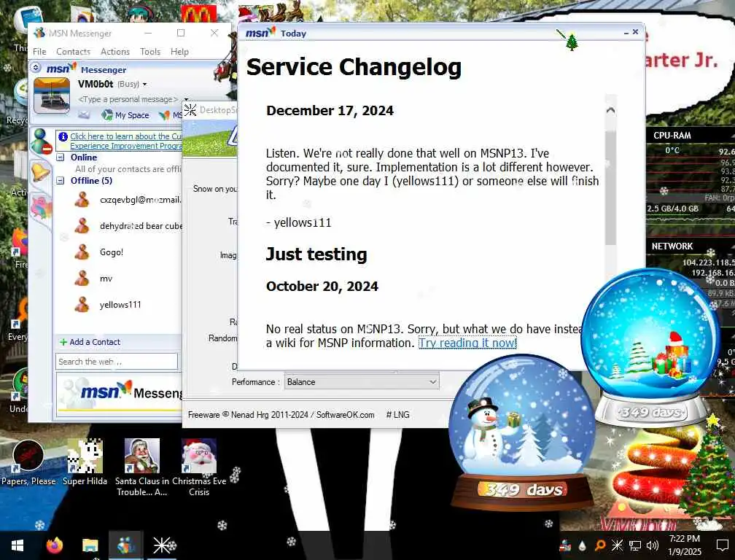
Task: Click the volume speaker tray icon
Action: pyautogui.click(x=652, y=545)
